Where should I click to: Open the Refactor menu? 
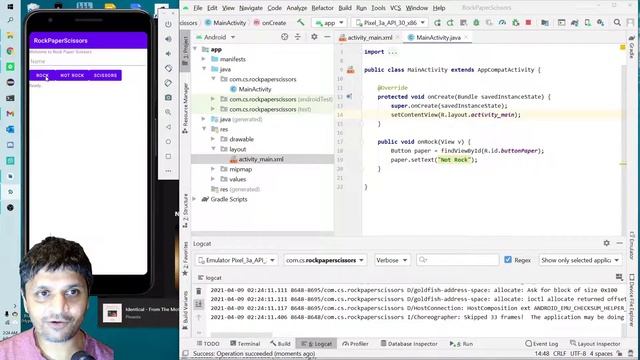click(x=322, y=8)
